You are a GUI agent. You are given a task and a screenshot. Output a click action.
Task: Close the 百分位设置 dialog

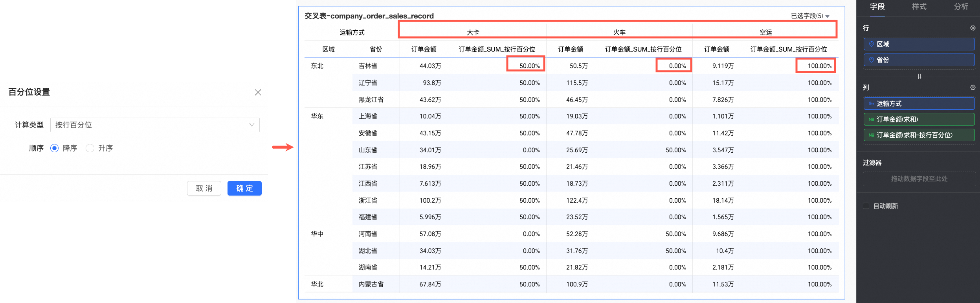coord(258,92)
